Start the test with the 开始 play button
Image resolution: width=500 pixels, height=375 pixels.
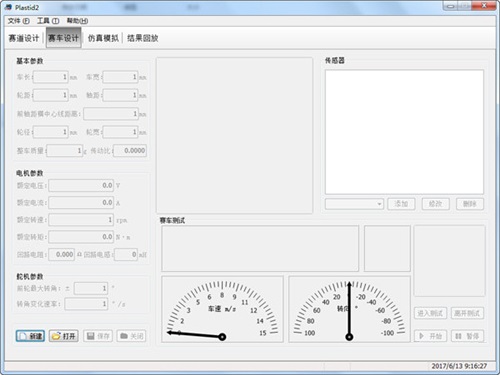430,336
